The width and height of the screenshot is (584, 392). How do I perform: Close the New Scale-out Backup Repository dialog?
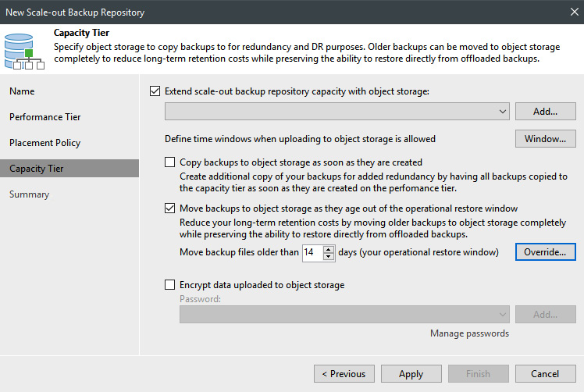tap(571, 12)
